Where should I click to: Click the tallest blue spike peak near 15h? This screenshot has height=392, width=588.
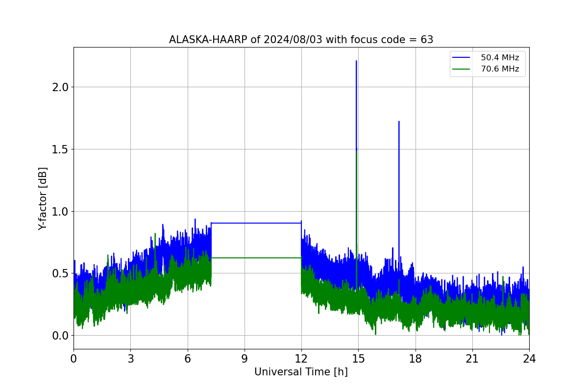coord(356,62)
